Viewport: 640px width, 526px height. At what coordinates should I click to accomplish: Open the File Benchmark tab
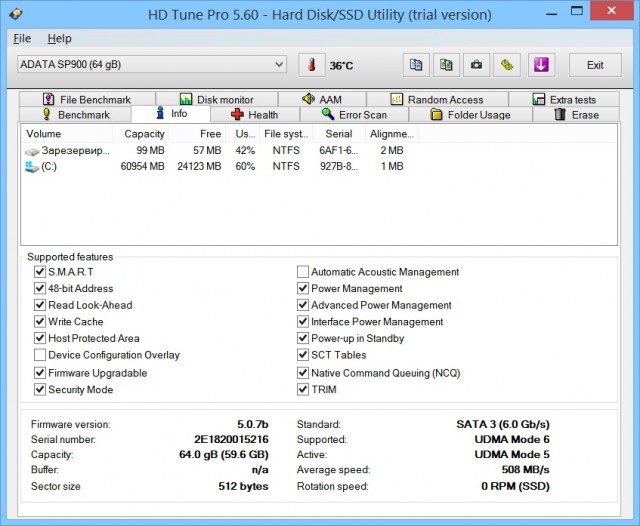pos(87,100)
